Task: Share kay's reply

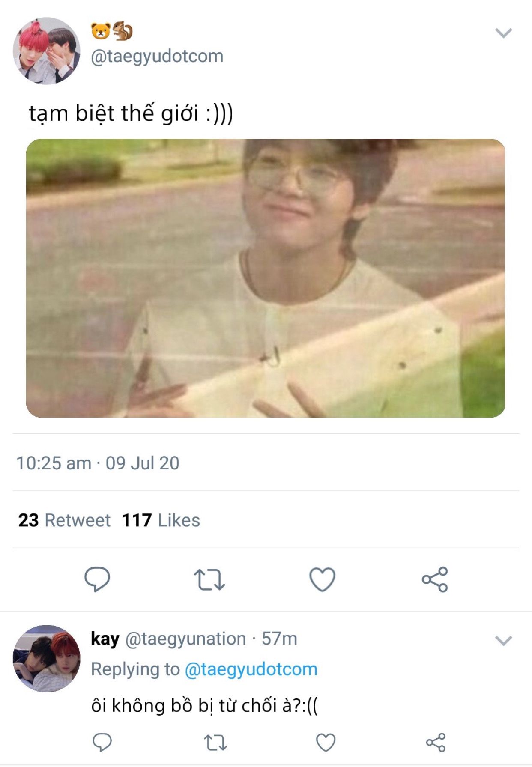Action: point(436,743)
